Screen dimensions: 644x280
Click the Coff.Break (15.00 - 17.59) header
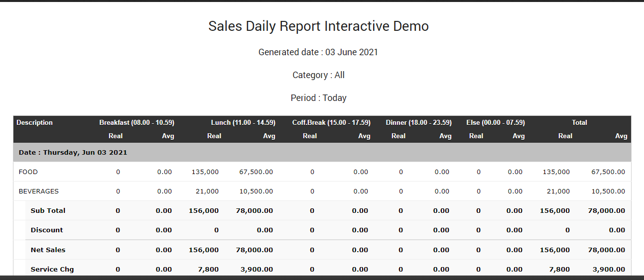[331, 123]
